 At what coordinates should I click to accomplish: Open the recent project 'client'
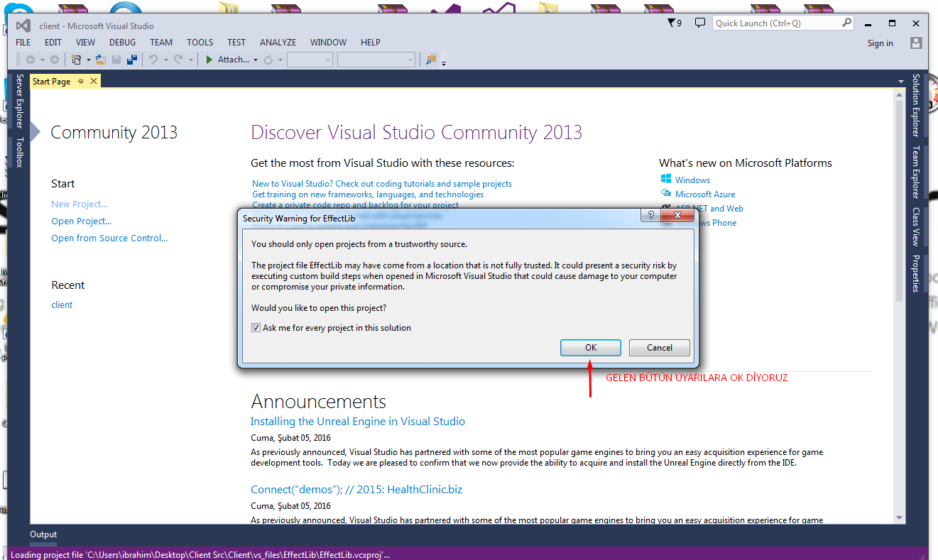point(62,304)
